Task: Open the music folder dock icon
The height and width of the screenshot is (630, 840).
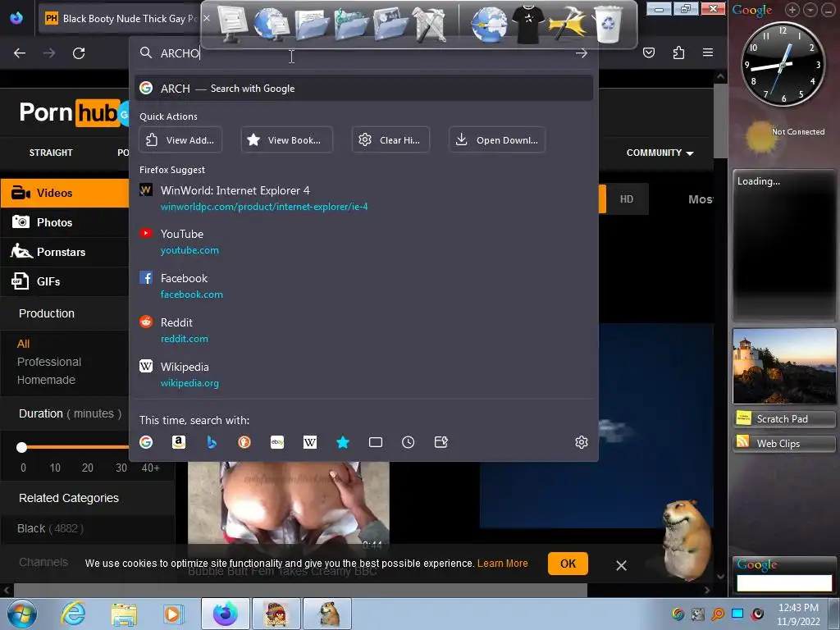Action: click(351, 24)
